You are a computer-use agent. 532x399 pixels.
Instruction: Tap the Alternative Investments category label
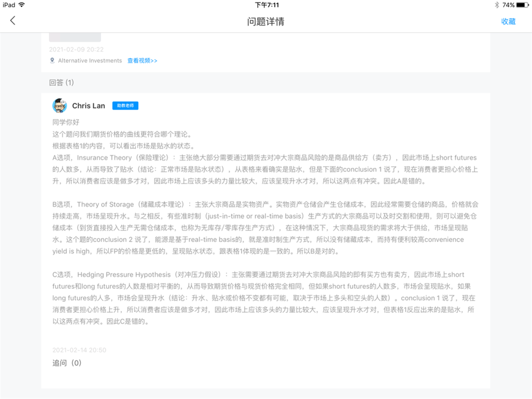coord(90,61)
